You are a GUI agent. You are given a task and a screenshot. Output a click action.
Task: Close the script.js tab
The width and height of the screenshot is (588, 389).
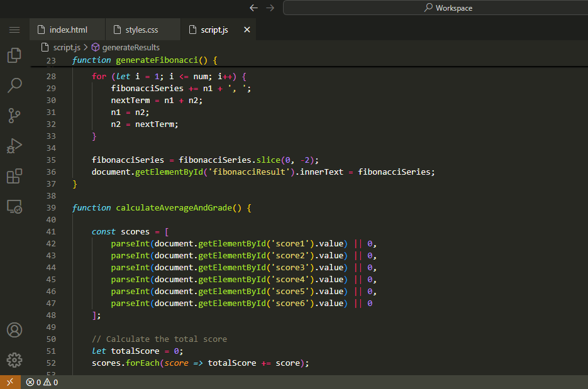247,30
